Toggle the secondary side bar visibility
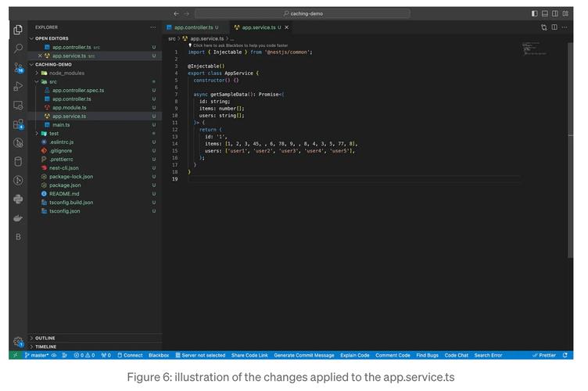 [x=555, y=13]
